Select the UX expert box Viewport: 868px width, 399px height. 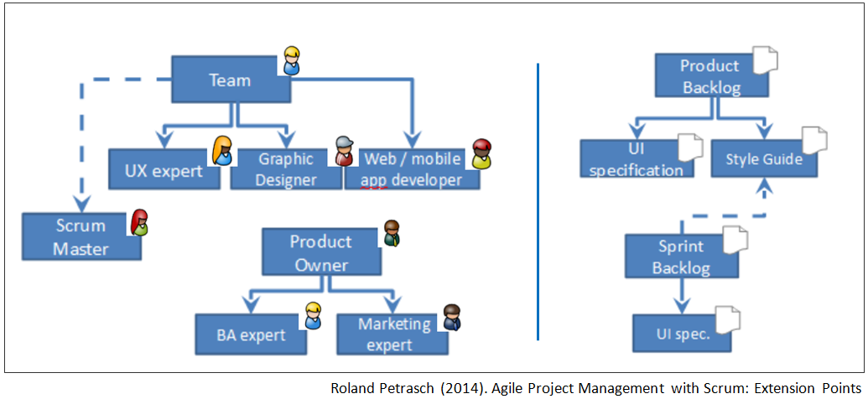[x=164, y=169]
